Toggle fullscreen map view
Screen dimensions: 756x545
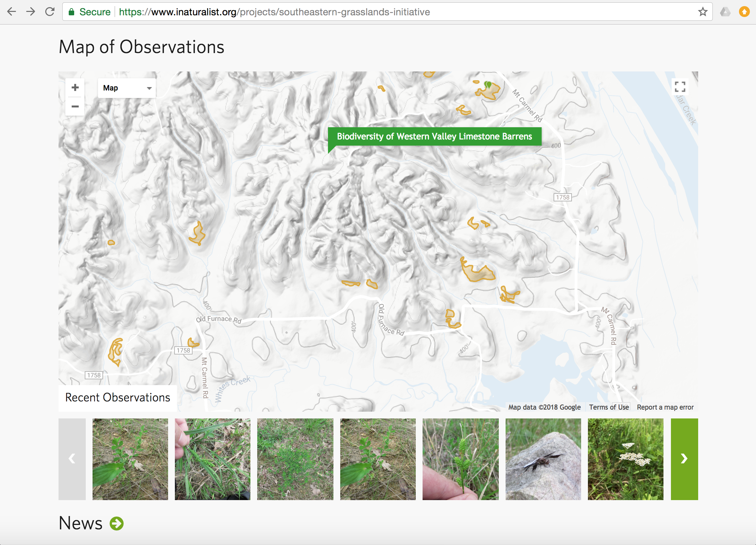680,87
